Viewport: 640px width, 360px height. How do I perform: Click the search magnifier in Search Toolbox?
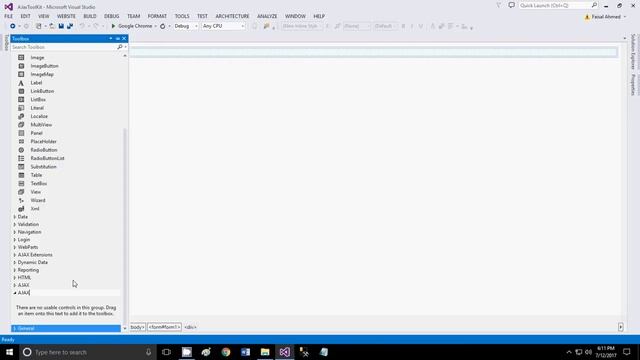pyautogui.click(x=120, y=47)
